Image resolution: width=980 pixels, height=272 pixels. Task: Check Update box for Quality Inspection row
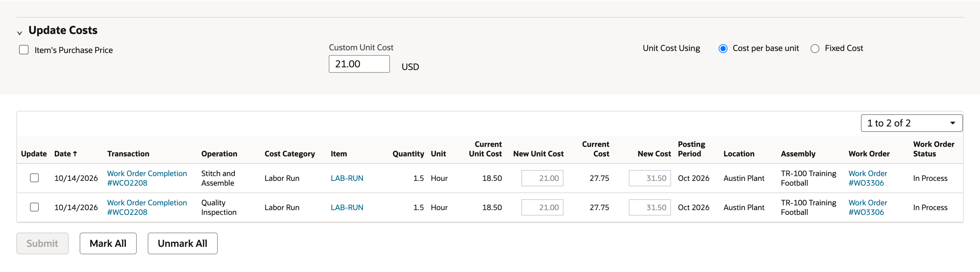click(34, 207)
